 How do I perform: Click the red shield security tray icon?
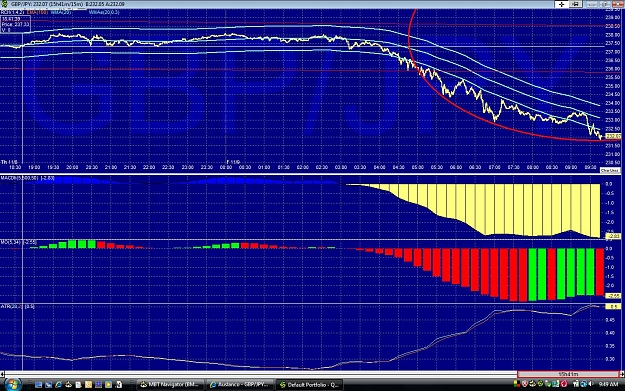525,383
